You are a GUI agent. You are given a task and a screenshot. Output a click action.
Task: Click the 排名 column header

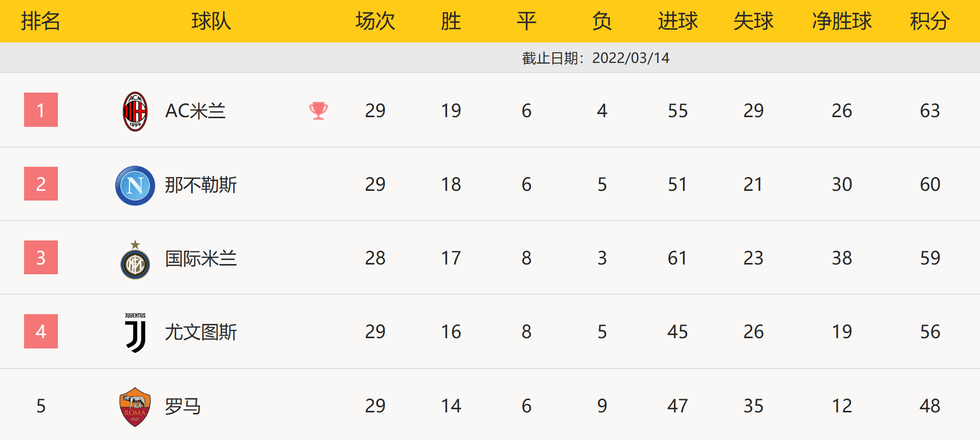[x=41, y=21]
